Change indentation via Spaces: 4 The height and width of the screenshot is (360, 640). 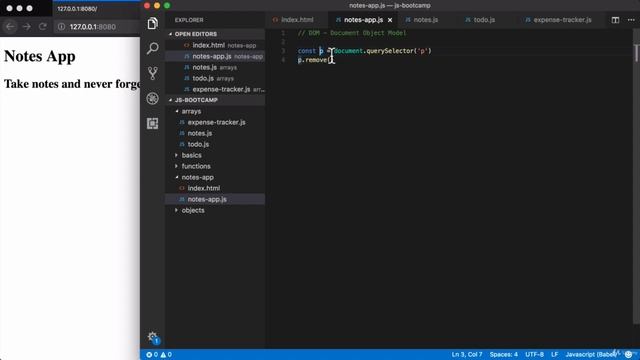coord(504,355)
